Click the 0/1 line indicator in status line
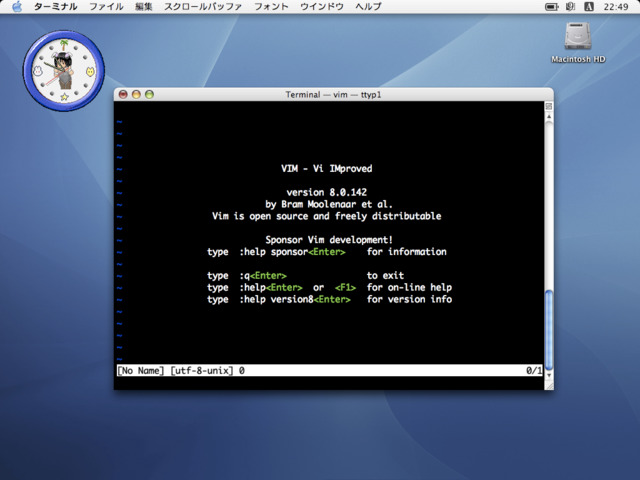640x480 pixels. [x=534, y=371]
